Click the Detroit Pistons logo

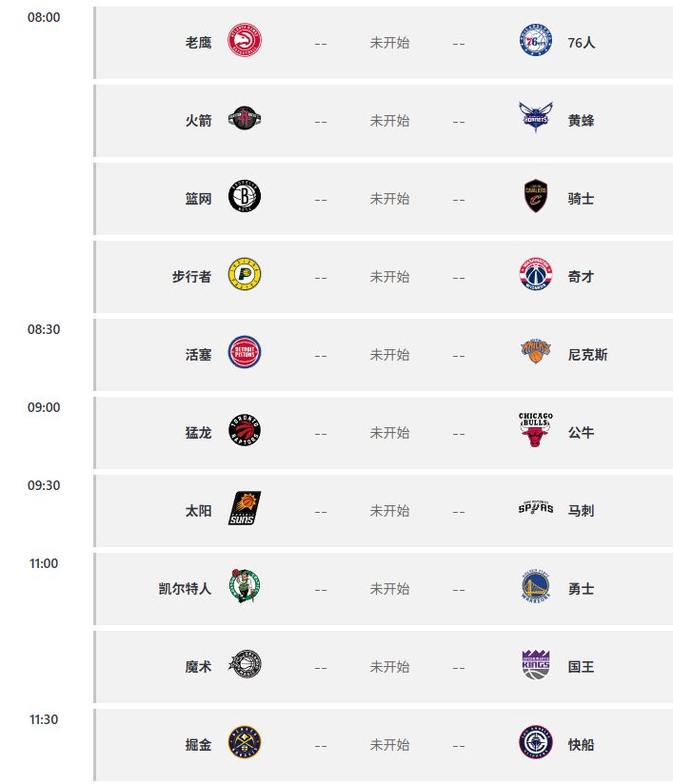(x=245, y=355)
